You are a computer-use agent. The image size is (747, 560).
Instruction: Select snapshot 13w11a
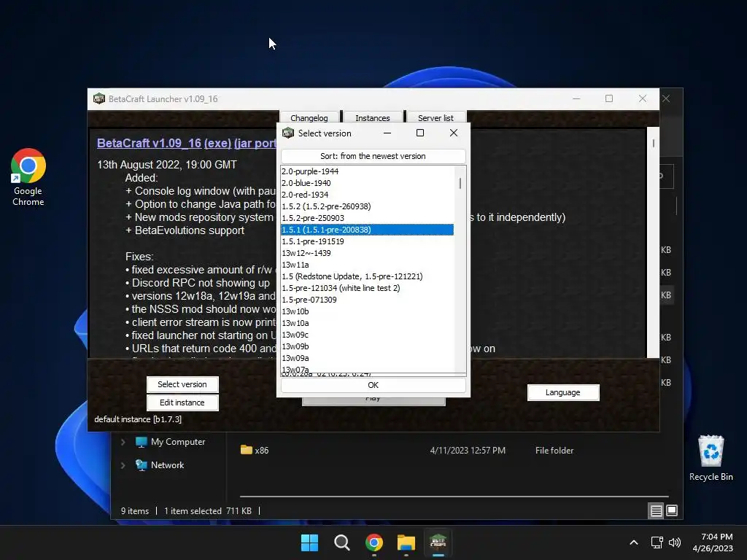point(367,265)
